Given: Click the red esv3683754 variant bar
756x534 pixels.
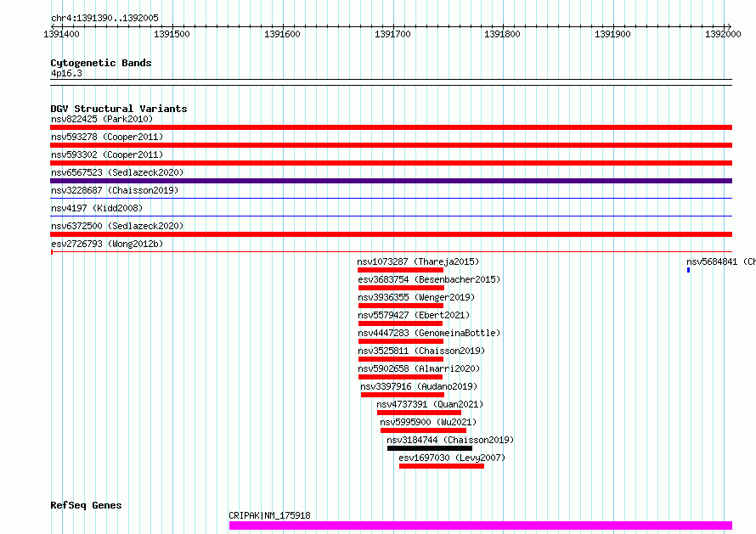Looking at the screenshot, I should click(401, 288).
